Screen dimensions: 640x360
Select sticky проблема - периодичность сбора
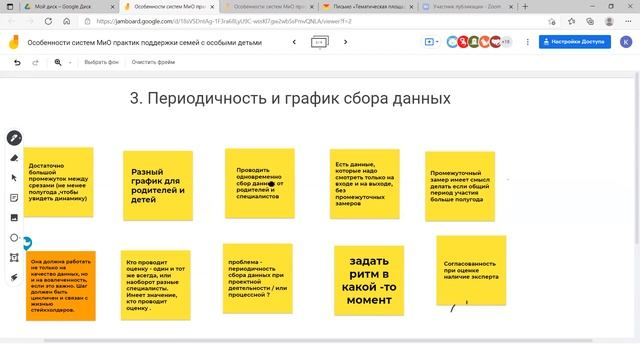coord(258,279)
